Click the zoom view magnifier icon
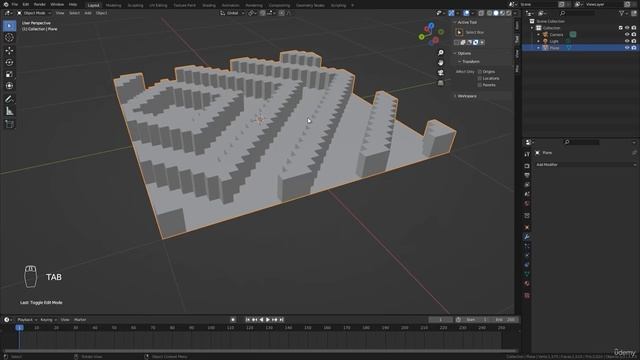 pos(441,53)
